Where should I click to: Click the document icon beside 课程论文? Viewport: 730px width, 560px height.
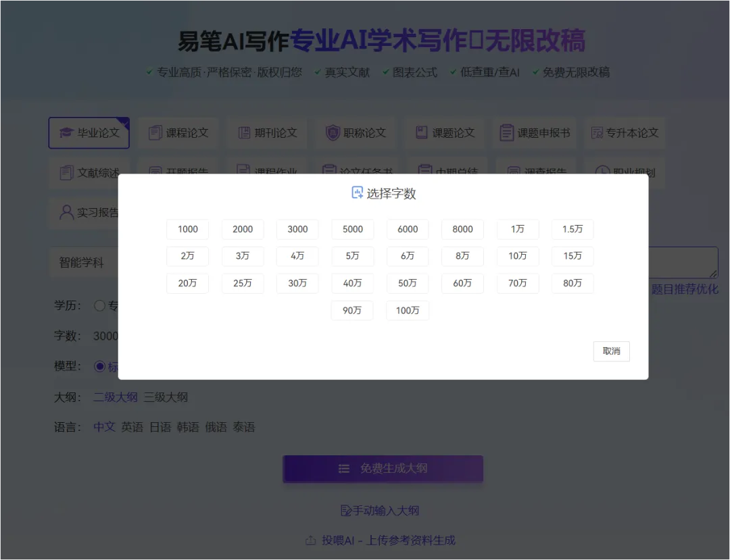[155, 132]
